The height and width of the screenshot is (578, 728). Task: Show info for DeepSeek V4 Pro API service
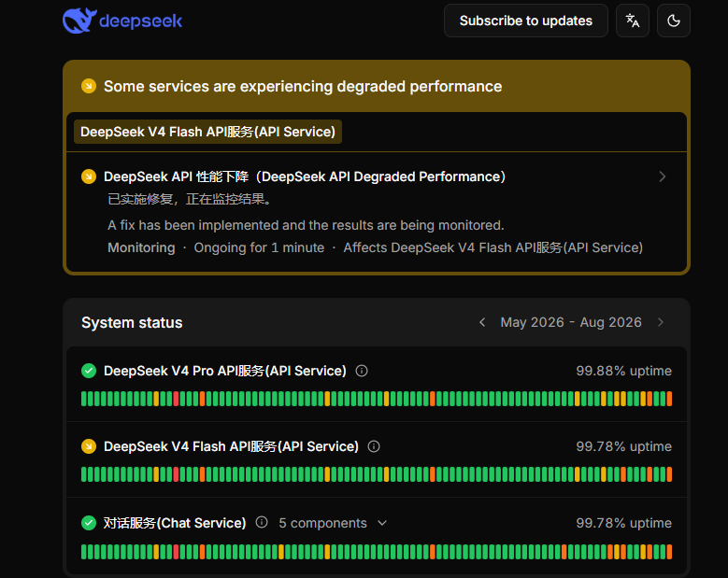point(362,371)
